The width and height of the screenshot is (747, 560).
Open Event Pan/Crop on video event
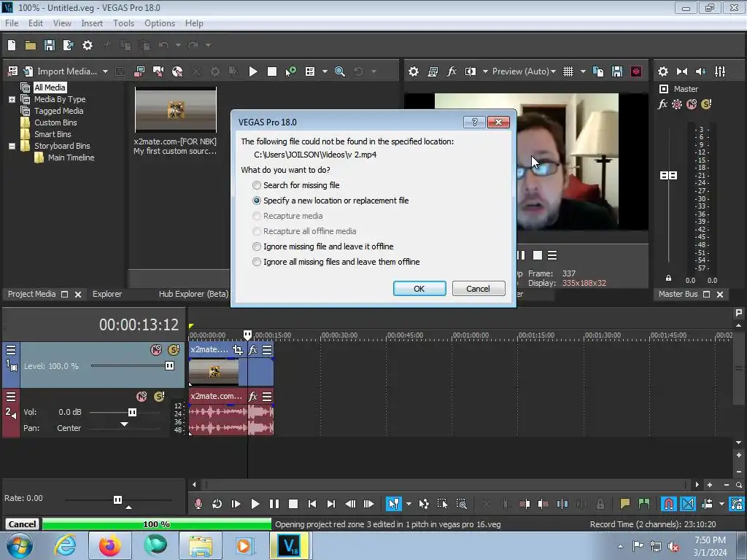click(x=238, y=350)
